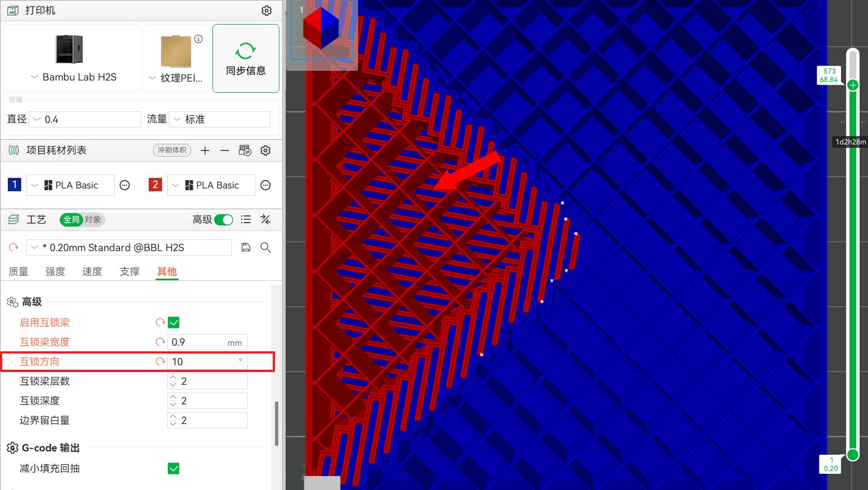Reset 启用互锁梁 setting to default
Viewport: 868px width, 490px height.
point(160,322)
